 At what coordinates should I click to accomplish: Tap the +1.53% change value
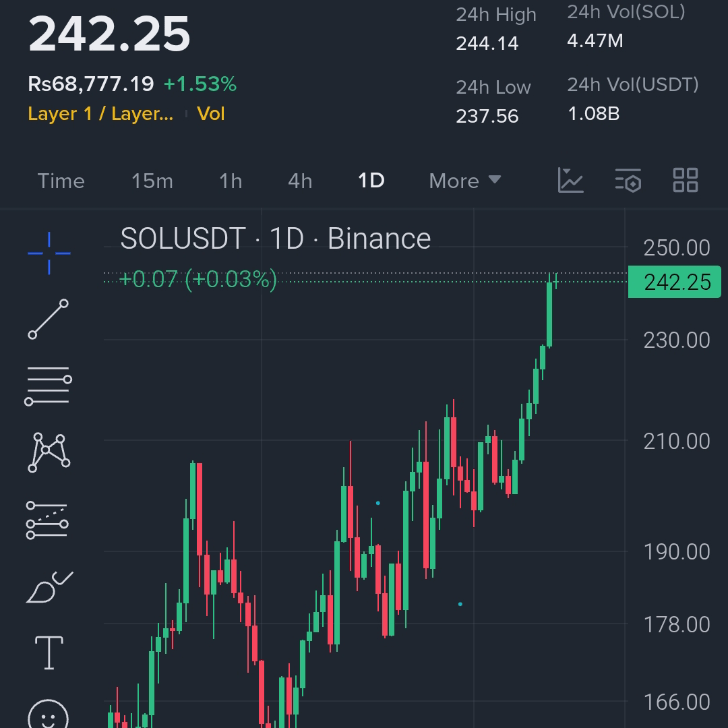pyautogui.click(x=200, y=84)
